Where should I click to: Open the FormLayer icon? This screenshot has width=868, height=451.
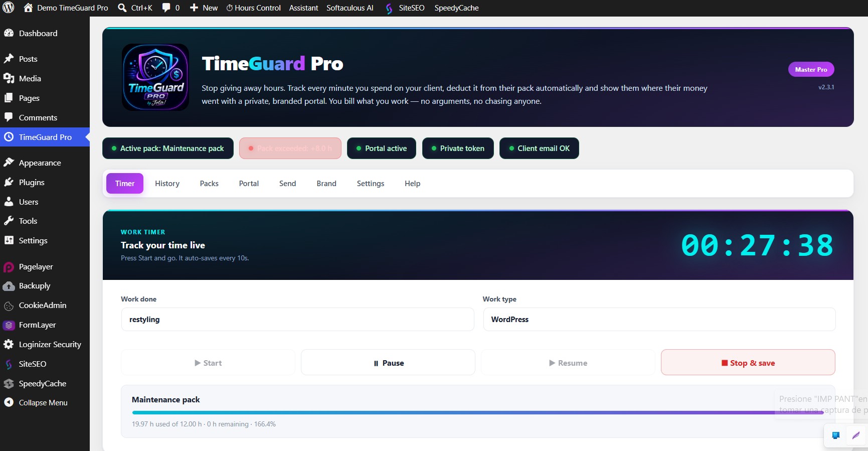click(x=9, y=325)
